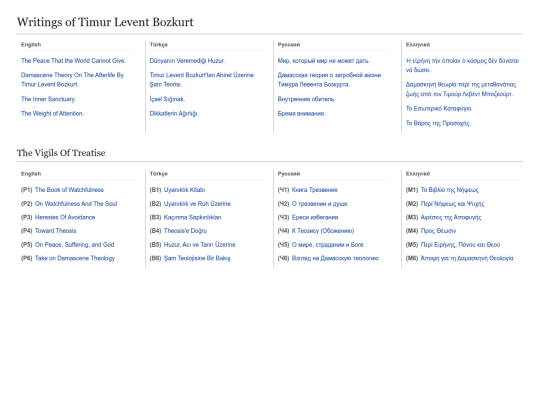Open P3 'Heresies Of Avoidance'
Viewport: 540px width, 405px height.
pyautogui.click(x=65, y=217)
